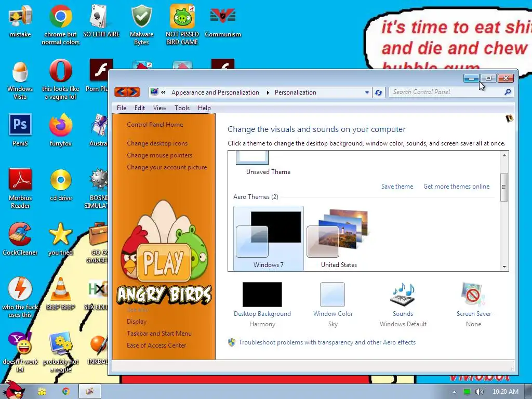Screen dimensions: 532x399
Task: Open 'chrome but normal colors' desktop icon
Action: (x=60, y=25)
